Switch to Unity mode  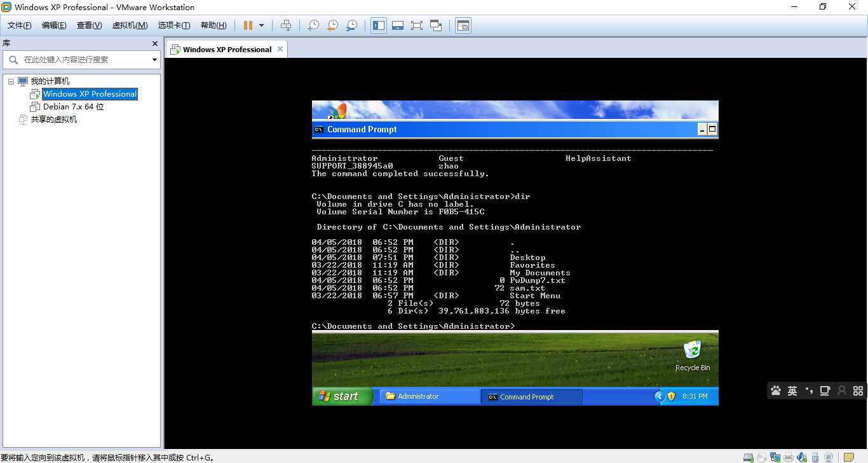pos(436,25)
